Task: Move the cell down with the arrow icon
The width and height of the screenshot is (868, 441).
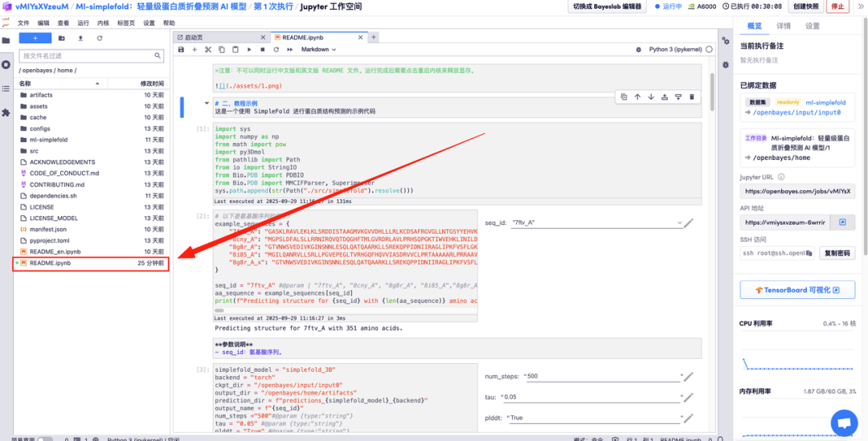Action: 651,97
